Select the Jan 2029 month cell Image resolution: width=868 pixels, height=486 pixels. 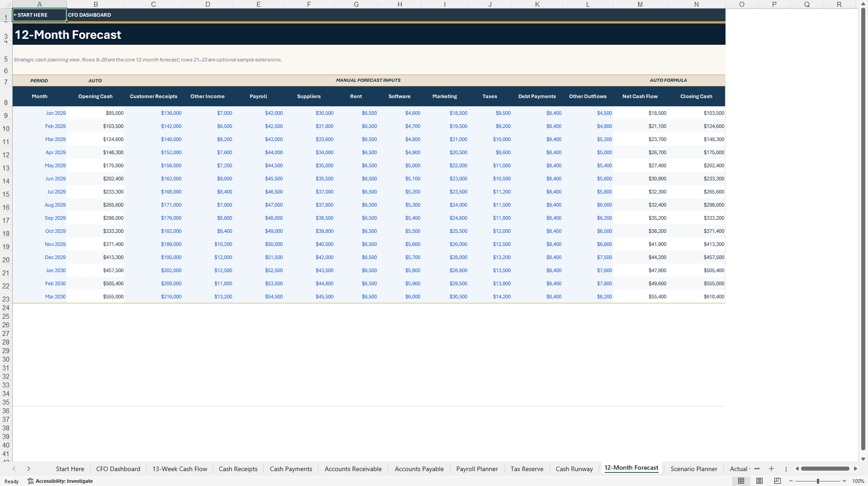[40, 113]
